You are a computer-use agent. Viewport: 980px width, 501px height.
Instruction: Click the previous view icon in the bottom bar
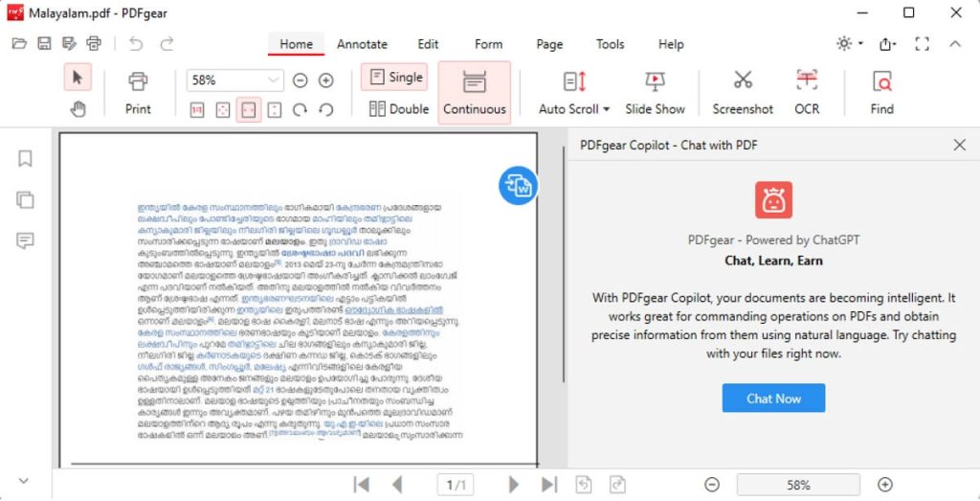[x=584, y=485]
